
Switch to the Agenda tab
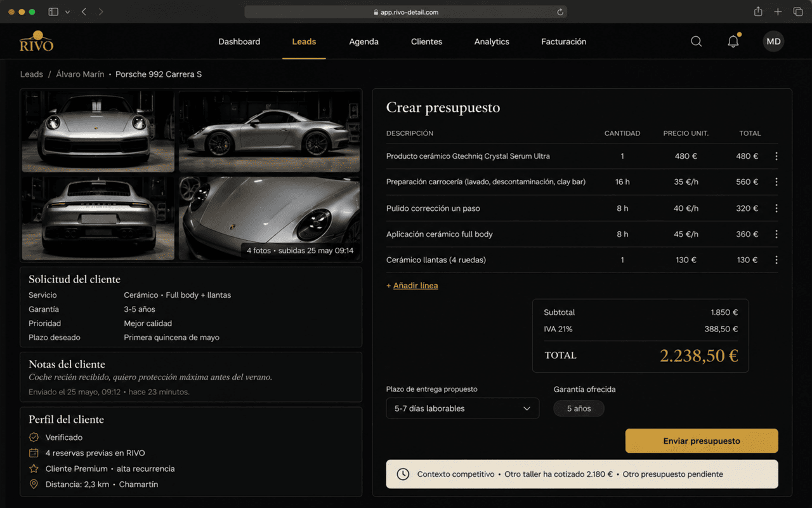tap(363, 41)
